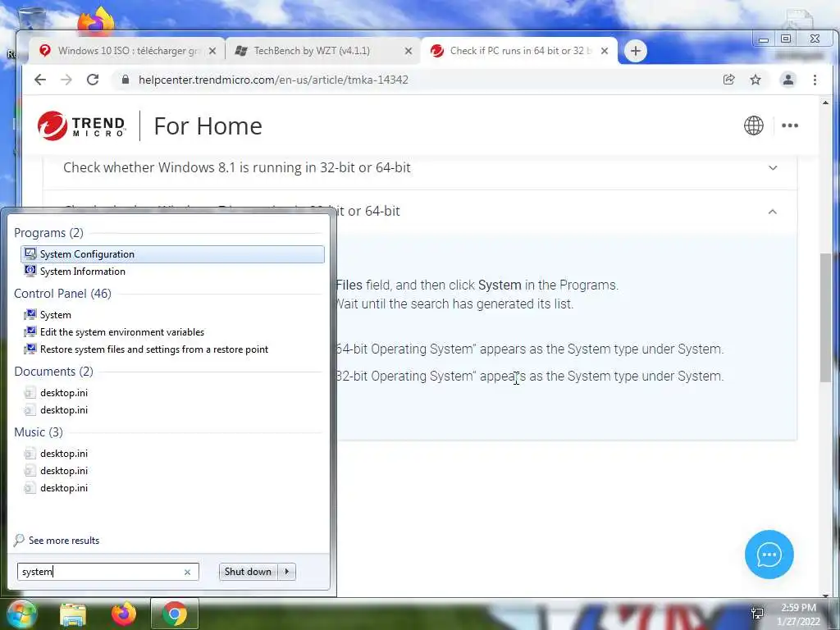The image size is (840, 630).
Task: Switch to TechBench by WZT tab
Action: [x=322, y=51]
